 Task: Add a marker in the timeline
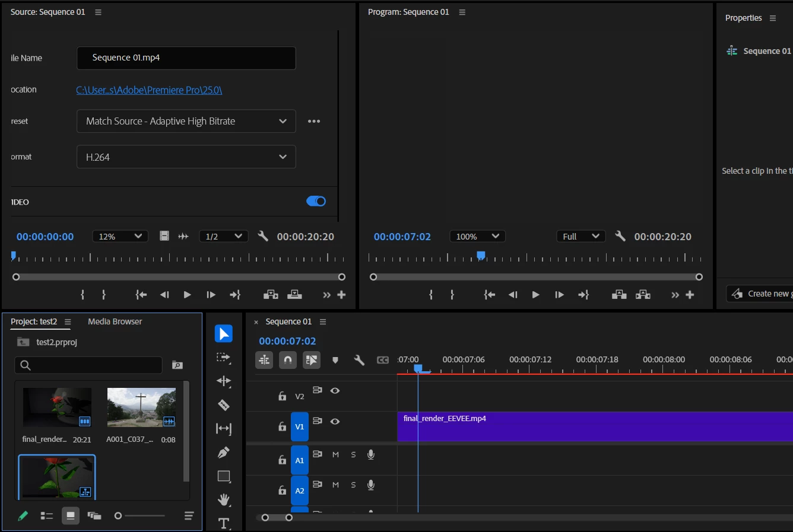coord(335,360)
